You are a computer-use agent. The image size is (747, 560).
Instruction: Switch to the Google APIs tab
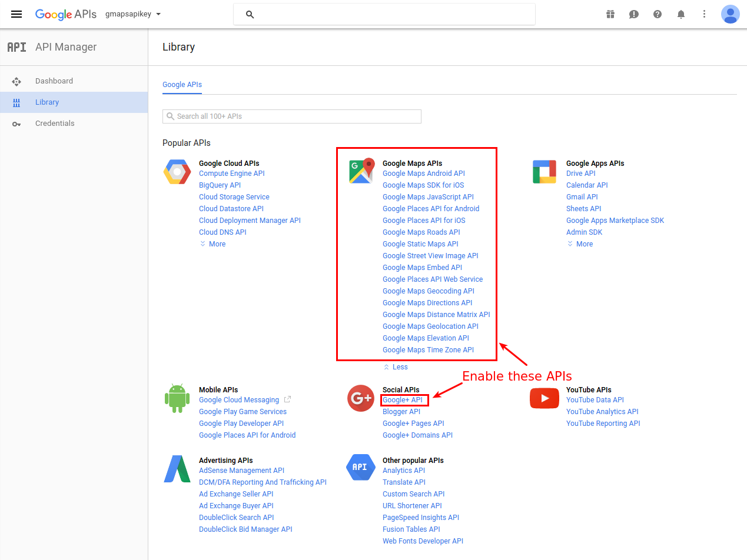pos(182,85)
